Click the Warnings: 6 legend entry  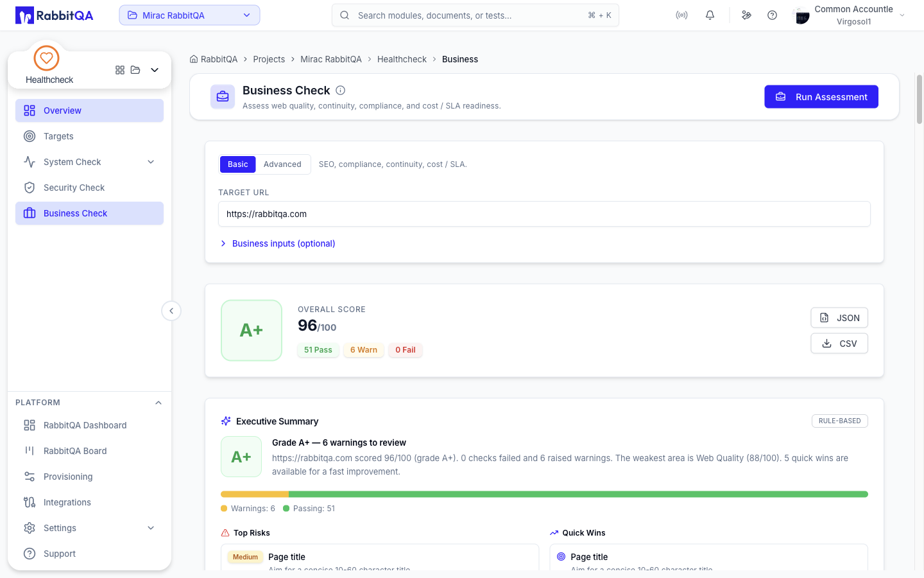248,509
